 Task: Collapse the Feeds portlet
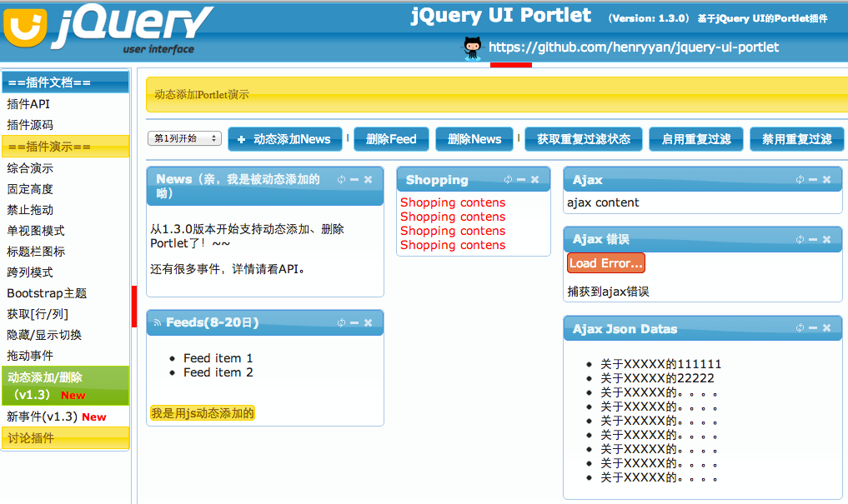point(354,322)
